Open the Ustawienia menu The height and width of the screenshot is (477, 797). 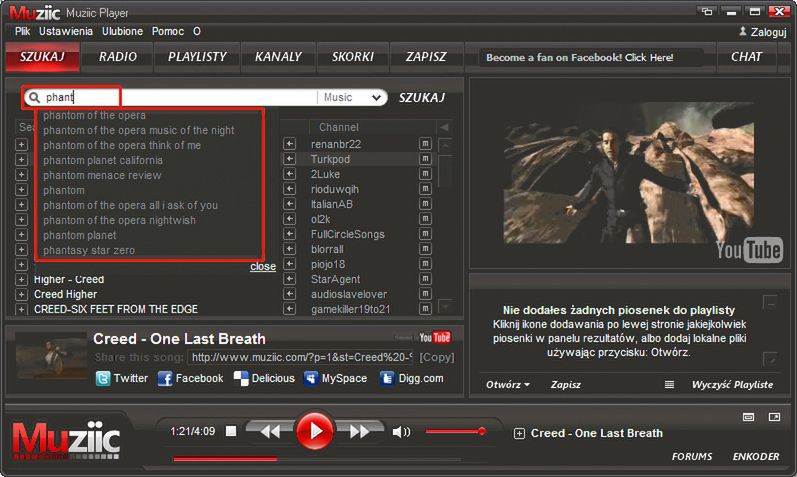coord(66,32)
